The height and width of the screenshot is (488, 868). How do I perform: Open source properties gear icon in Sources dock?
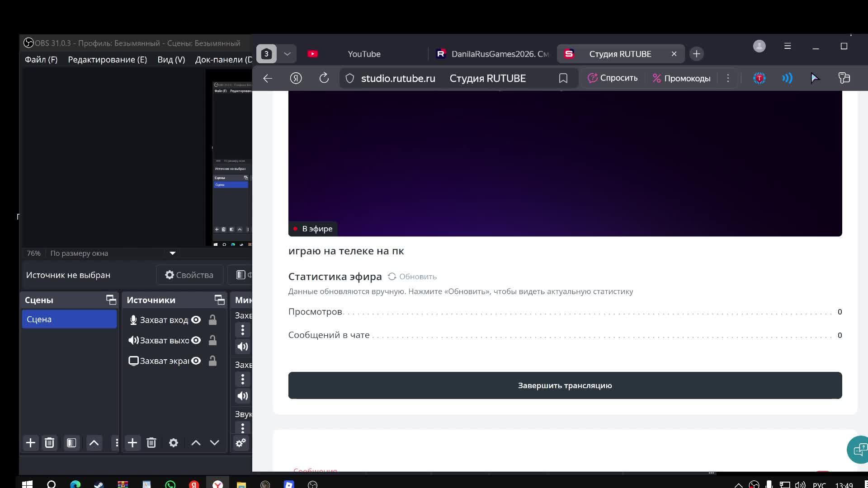tap(174, 443)
